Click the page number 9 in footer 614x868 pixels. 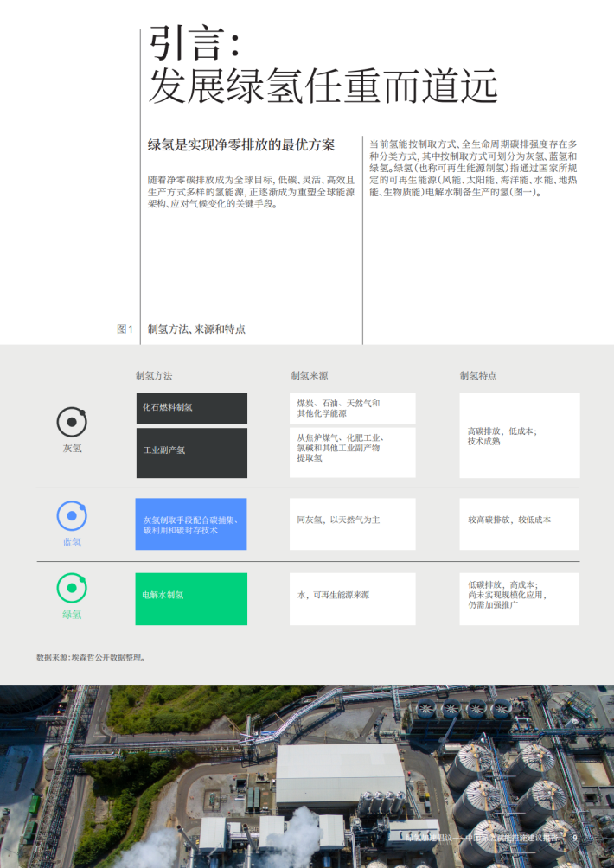(x=575, y=838)
